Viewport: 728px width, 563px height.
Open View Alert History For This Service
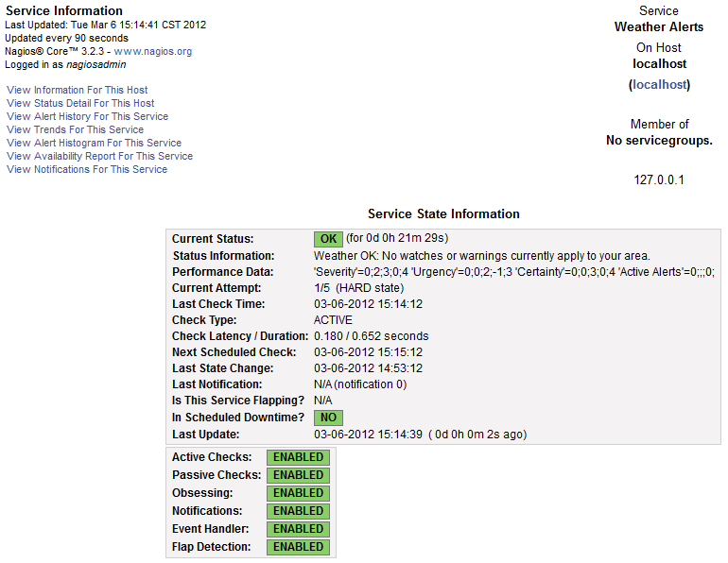coord(87,117)
